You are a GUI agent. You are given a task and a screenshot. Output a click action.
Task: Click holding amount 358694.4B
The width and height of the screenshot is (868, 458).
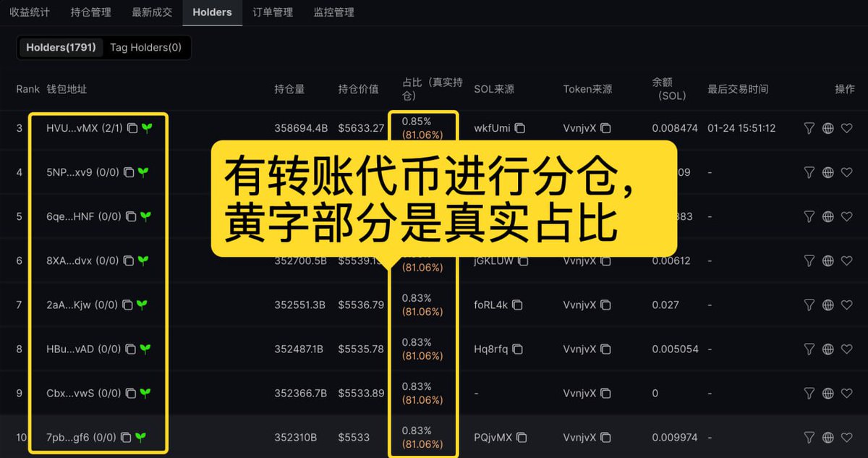(x=301, y=128)
